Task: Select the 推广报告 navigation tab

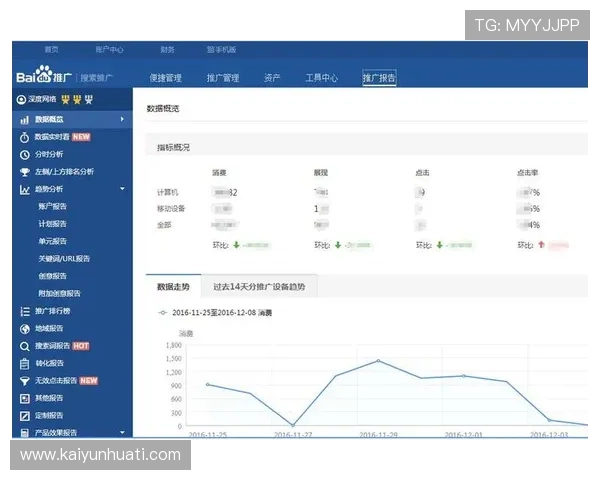Action: (x=379, y=78)
